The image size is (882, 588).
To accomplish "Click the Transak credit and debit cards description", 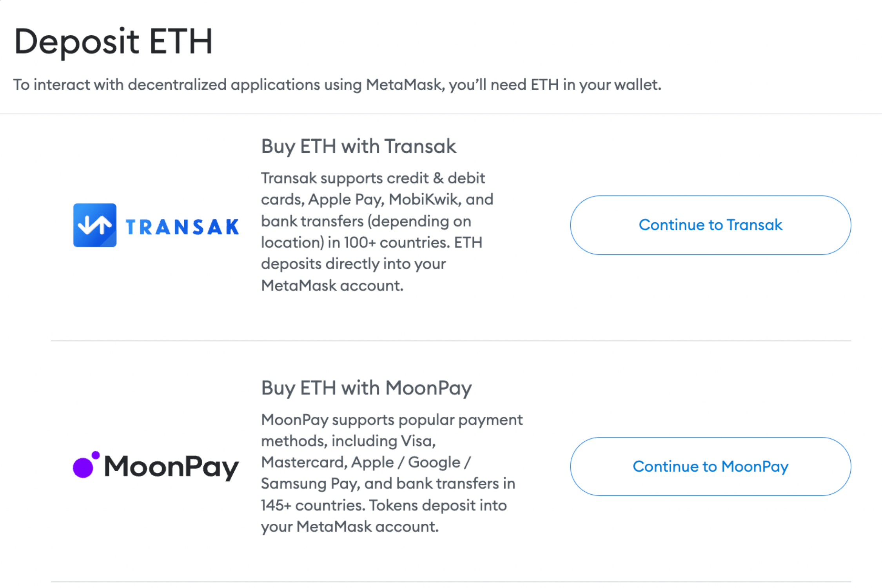I will pos(377,232).
